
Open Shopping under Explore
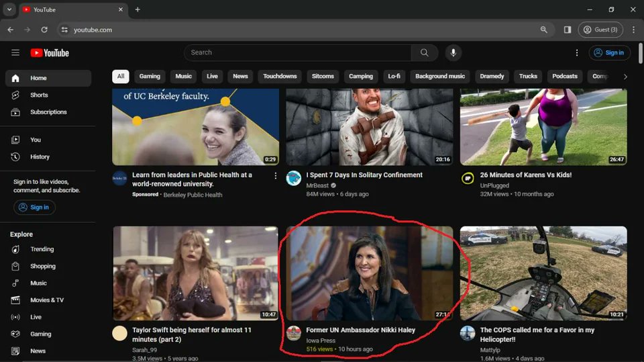click(48, 266)
